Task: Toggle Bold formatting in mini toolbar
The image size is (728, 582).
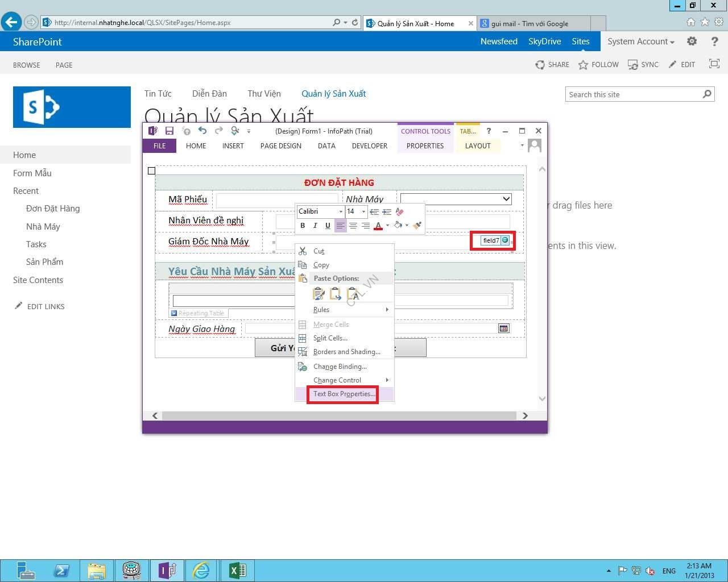Action: pos(303,226)
